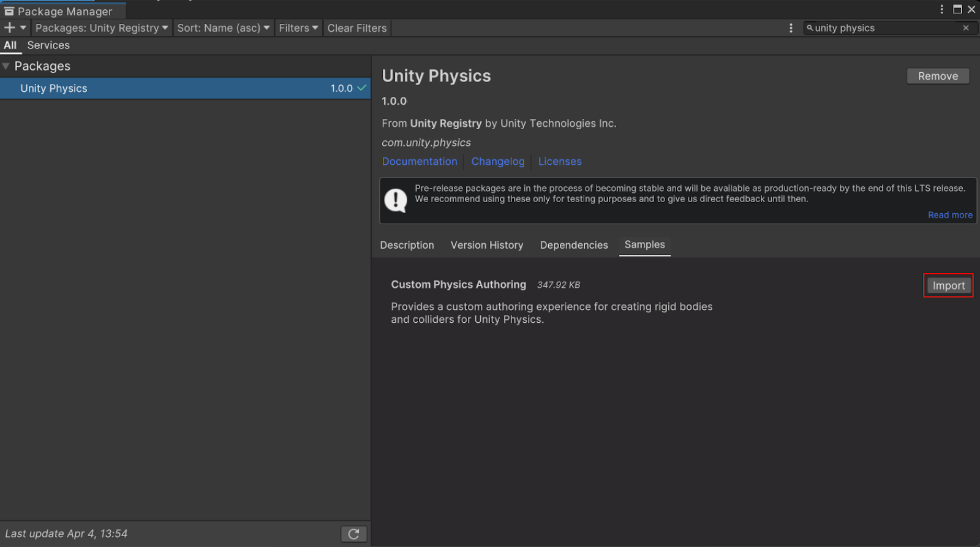Import the Custom Physics Authoring sample
This screenshot has height=547, width=980.
pyautogui.click(x=948, y=285)
